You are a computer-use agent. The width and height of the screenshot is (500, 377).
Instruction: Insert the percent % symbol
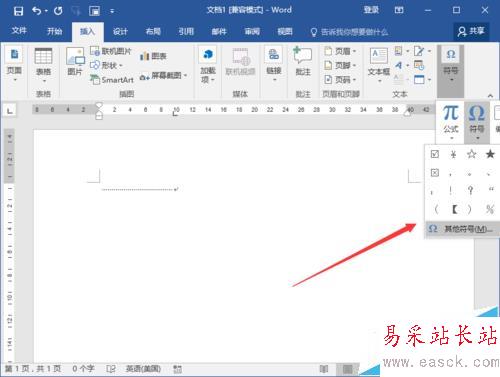tap(490, 209)
